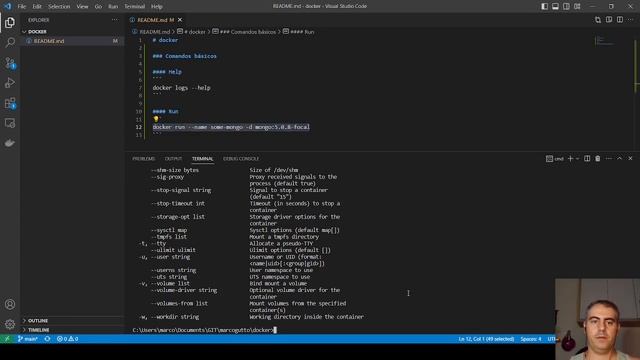Screen dimensions: 640x360
Task: Close the terminal panel
Action: [x=630, y=158]
